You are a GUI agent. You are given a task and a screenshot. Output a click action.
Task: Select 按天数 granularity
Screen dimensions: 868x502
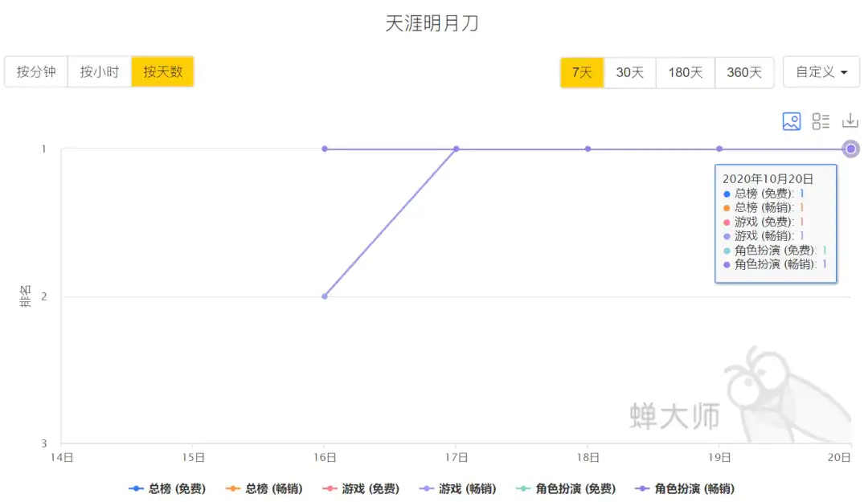point(162,71)
